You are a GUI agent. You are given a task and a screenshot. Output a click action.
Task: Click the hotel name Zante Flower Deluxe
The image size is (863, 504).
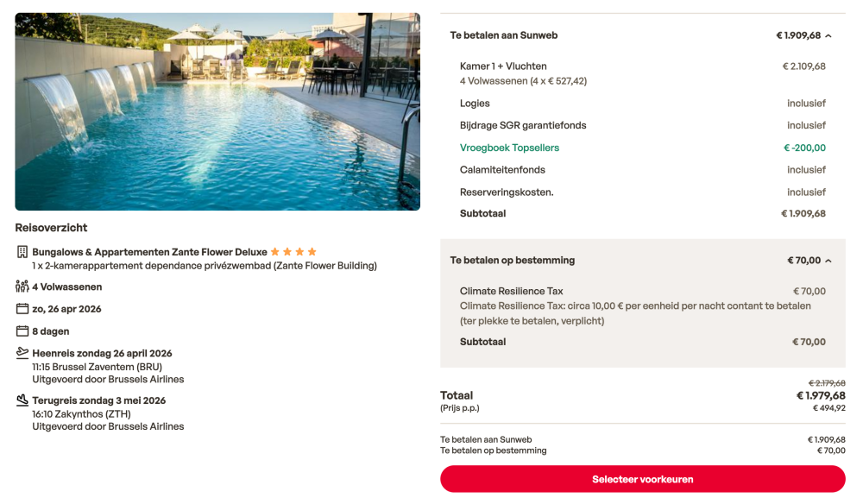tap(149, 252)
